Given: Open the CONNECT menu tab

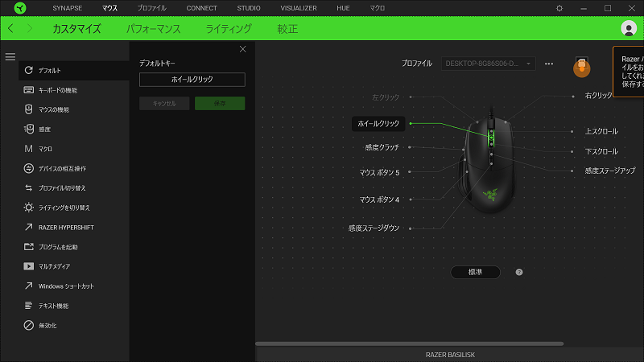Looking at the screenshot, I should (202, 8).
